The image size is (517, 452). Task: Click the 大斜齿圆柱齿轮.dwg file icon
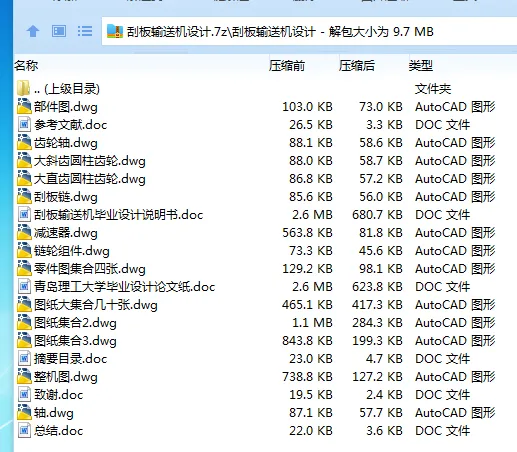click(x=24, y=160)
